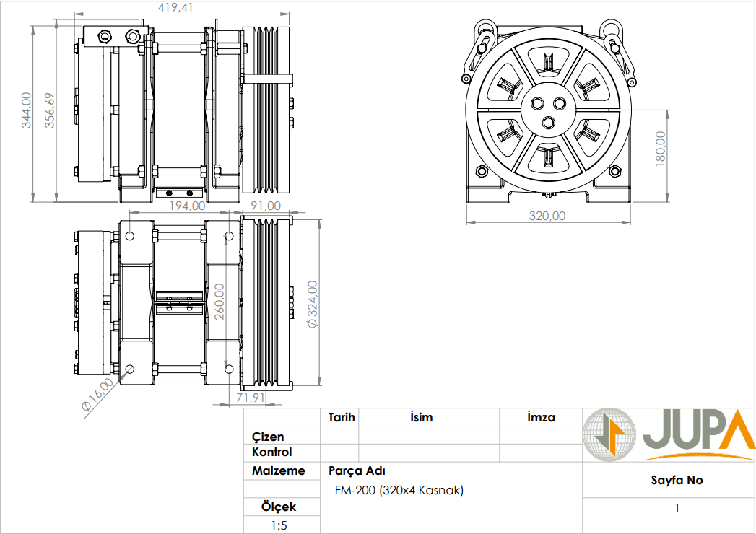756x534 pixels.
Task: Select the Ø16,00 hole diameter label
Action: click(x=97, y=395)
